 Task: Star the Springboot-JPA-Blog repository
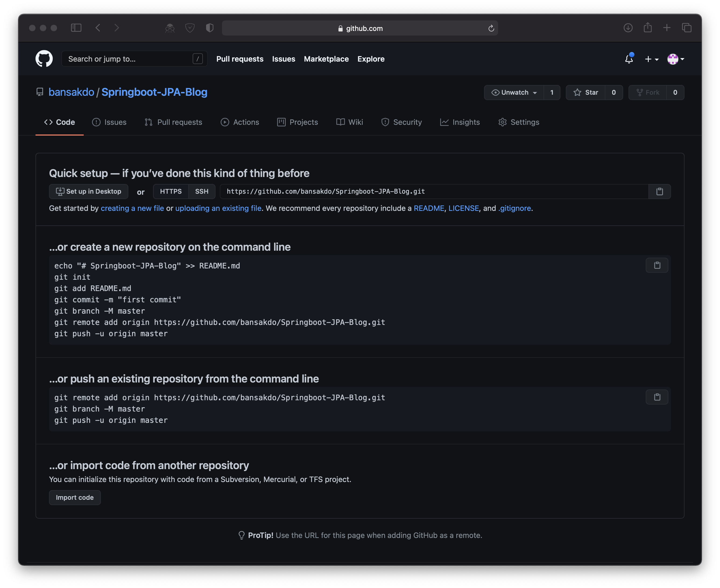click(585, 93)
